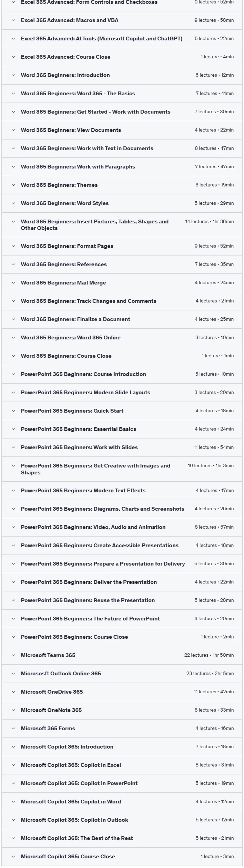Click the '22 lectures • 1hr 50min' text
Image resolution: width=244 pixels, height=868 pixels.
[x=209, y=655]
